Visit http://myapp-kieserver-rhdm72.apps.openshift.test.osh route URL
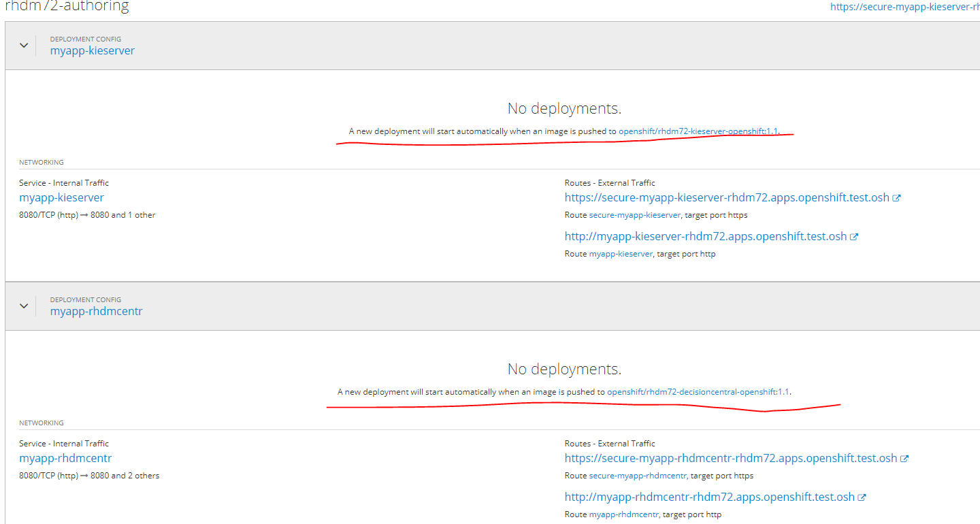The height and width of the screenshot is (524, 980). pos(706,237)
